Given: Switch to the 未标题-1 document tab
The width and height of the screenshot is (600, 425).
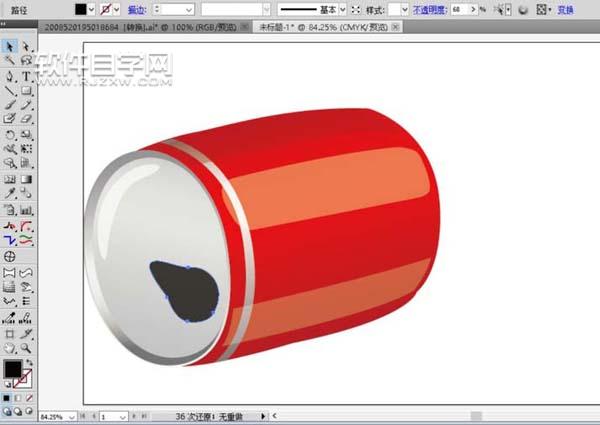Looking at the screenshot, I should coord(310,27).
